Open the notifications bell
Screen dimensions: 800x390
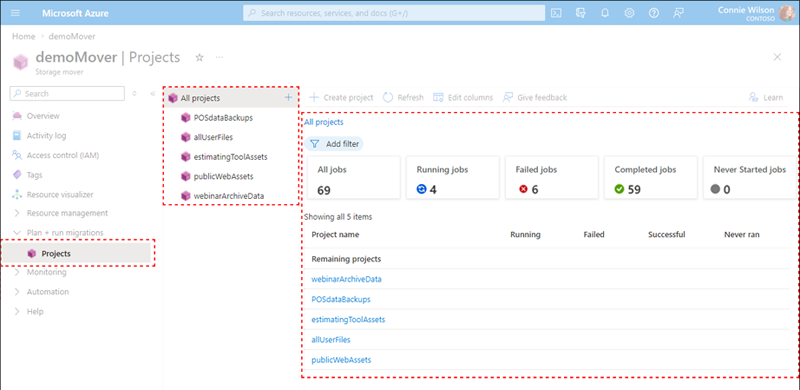click(605, 13)
